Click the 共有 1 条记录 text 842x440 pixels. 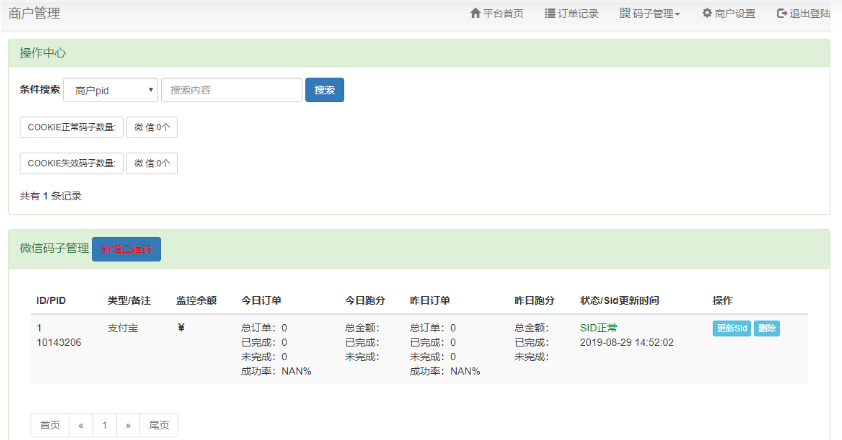(50, 196)
